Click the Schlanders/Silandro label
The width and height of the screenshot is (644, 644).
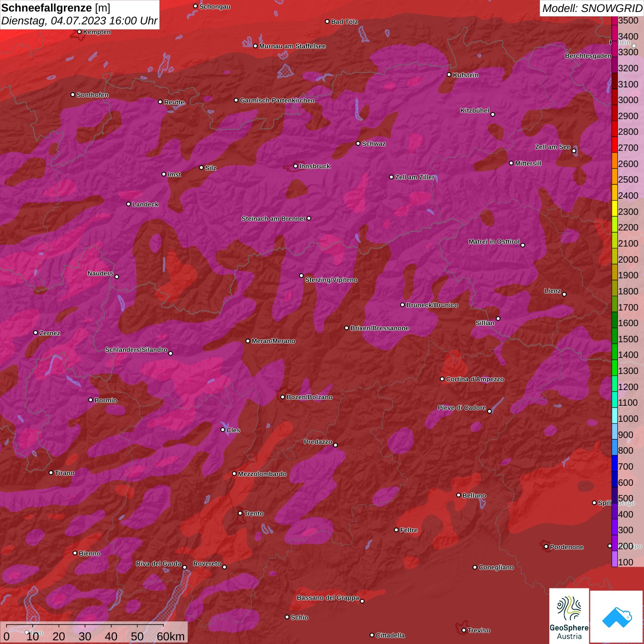point(136,350)
